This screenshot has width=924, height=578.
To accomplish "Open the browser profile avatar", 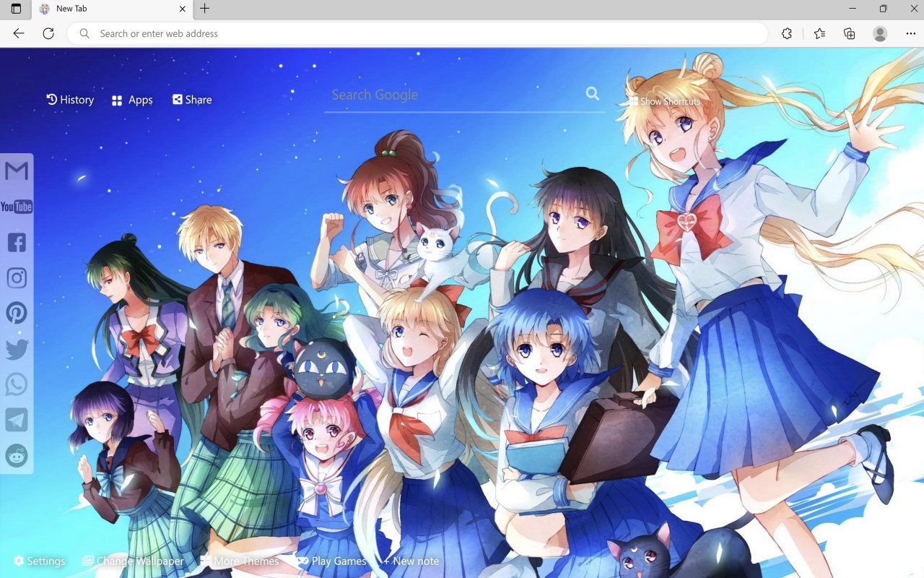I will click(880, 33).
